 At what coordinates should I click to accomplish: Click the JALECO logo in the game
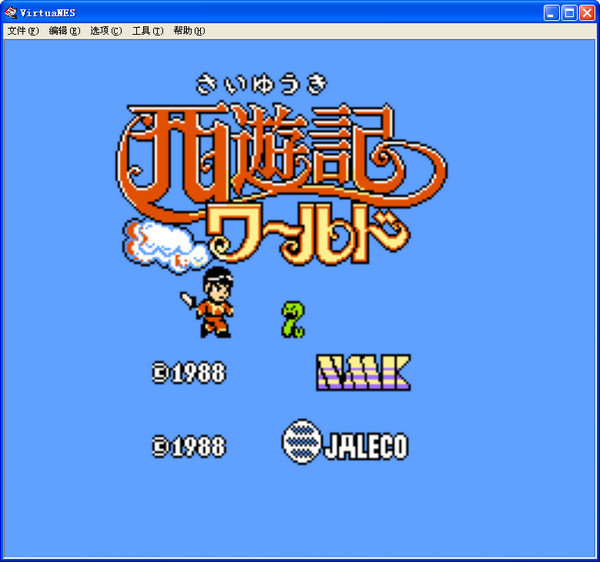[345, 441]
